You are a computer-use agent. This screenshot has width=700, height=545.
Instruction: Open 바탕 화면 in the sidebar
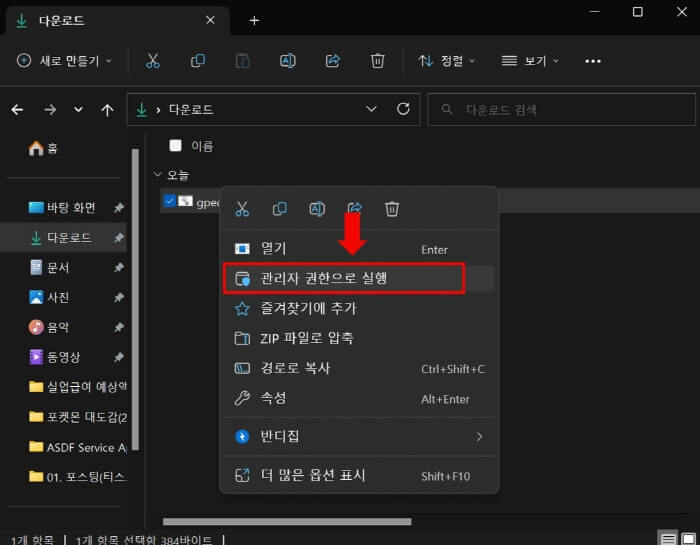coord(62,208)
